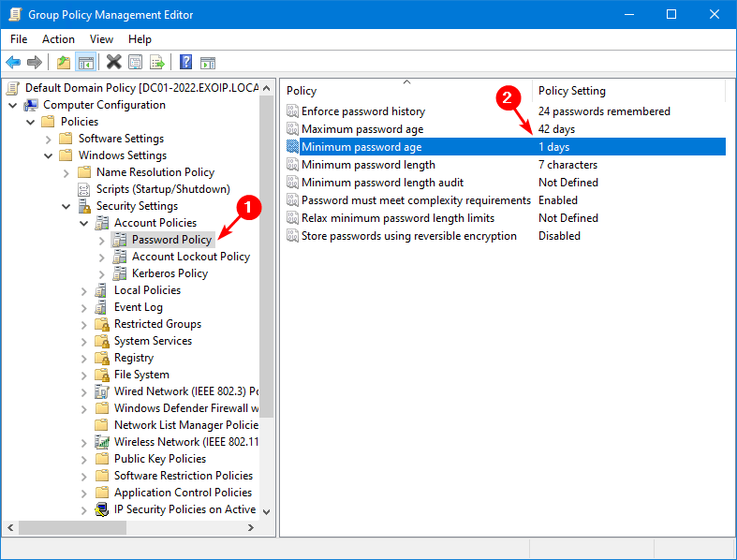Select the Maximum password age policy
Screen dimensions: 737x560
click(x=362, y=129)
